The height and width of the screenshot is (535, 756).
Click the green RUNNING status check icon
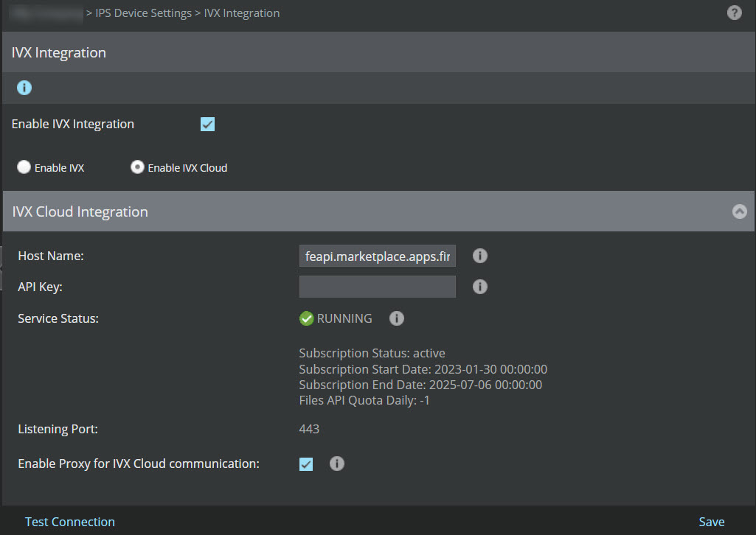[306, 318]
